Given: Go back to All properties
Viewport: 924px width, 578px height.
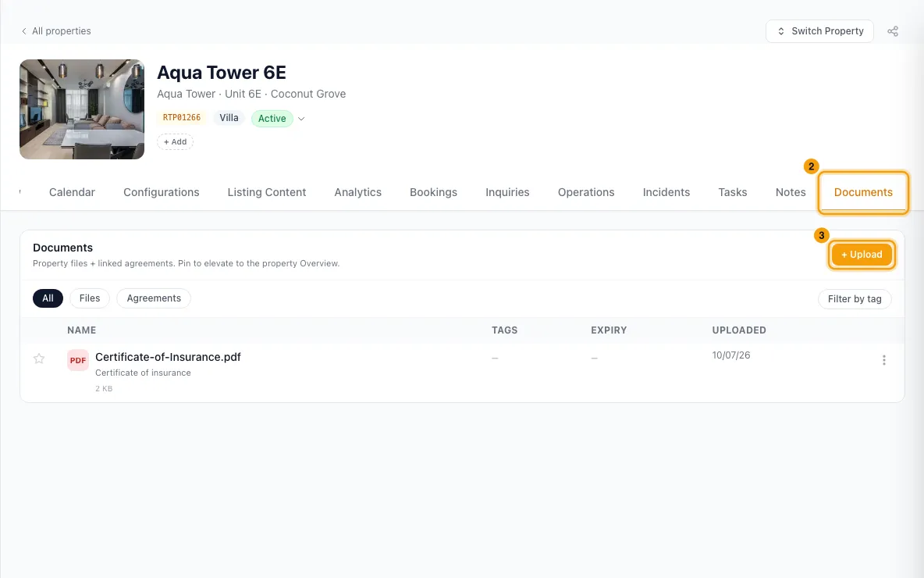Looking at the screenshot, I should pyautogui.click(x=56, y=31).
